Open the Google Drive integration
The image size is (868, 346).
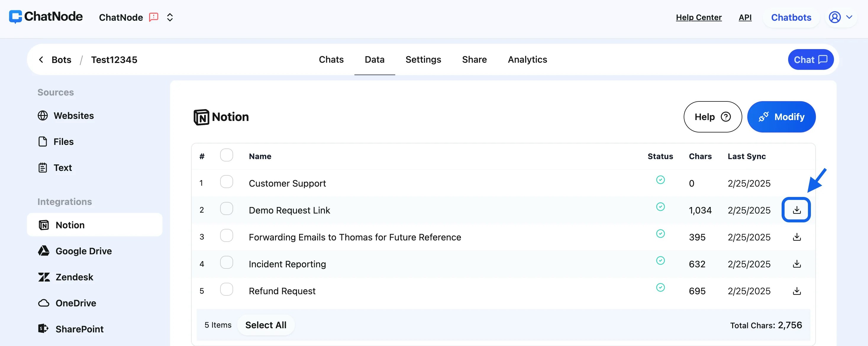(x=83, y=251)
